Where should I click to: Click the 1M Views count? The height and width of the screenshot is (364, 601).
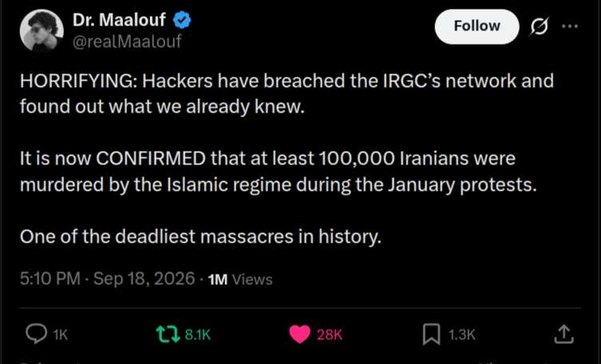tap(240, 279)
